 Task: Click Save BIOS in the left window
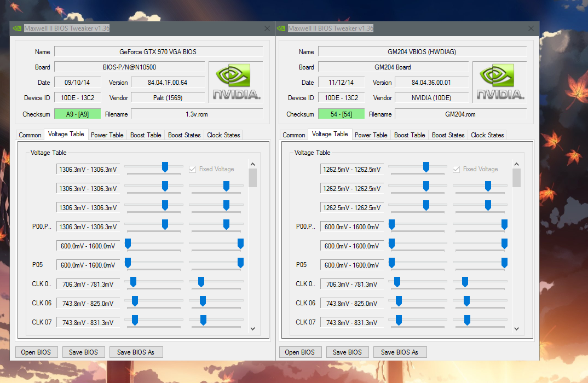83,352
